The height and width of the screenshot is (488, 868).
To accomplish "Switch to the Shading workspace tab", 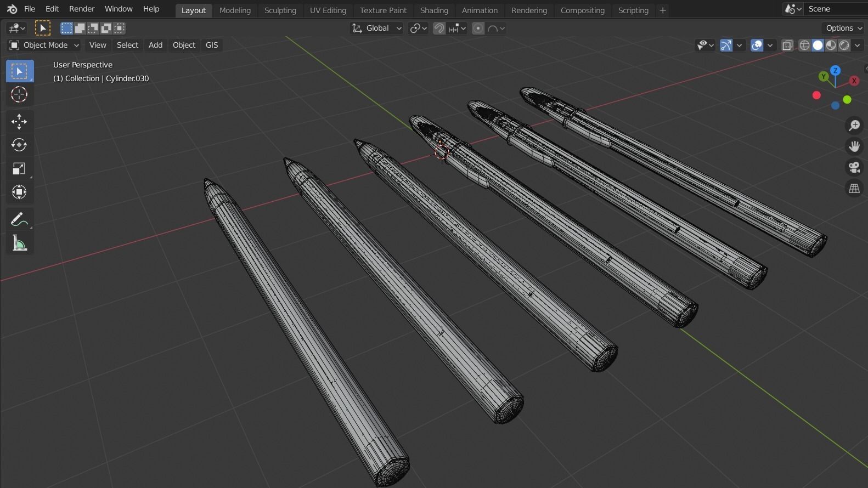I will tap(434, 10).
